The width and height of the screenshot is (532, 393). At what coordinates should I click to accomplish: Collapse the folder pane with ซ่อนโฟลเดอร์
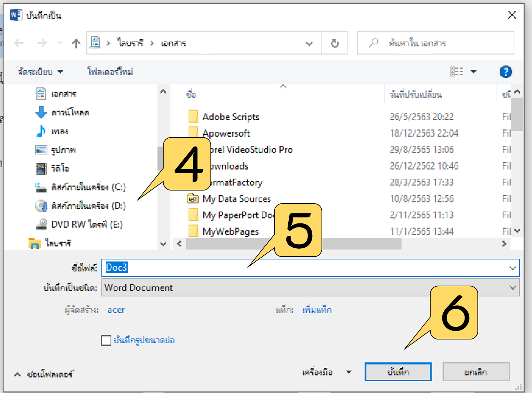44,374
